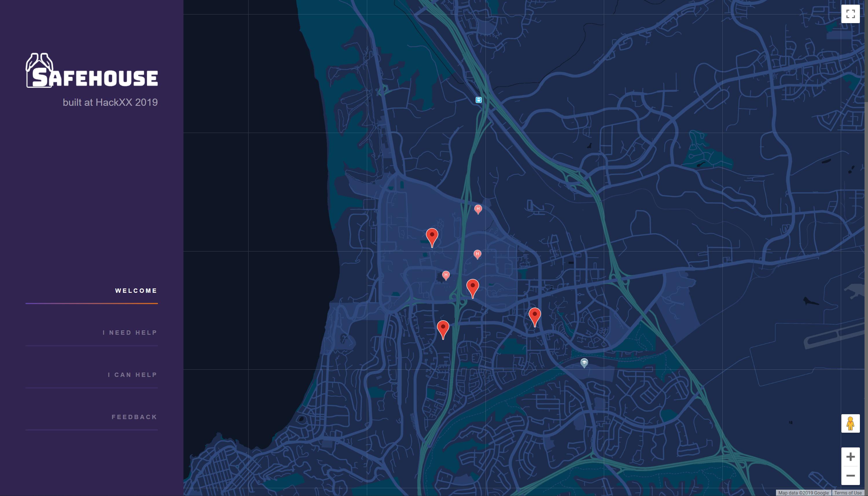Zoom in on the map
Screen dimensions: 868x496
point(850,456)
